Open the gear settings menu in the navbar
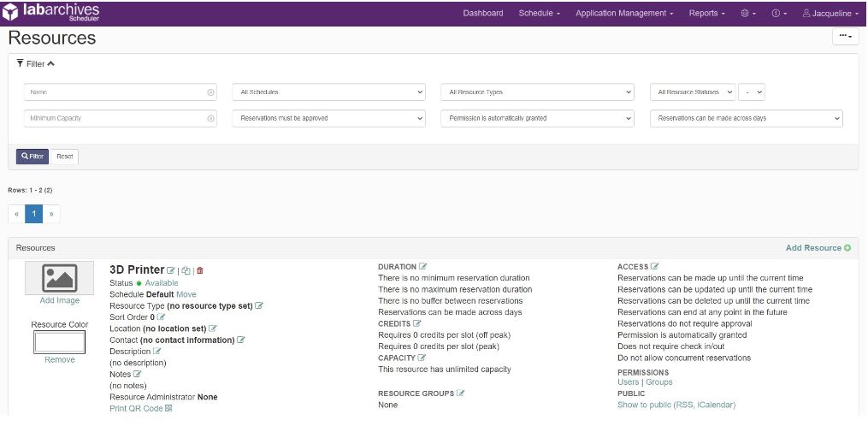The height and width of the screenshot is (426, 868). click(x=747, y=14)
